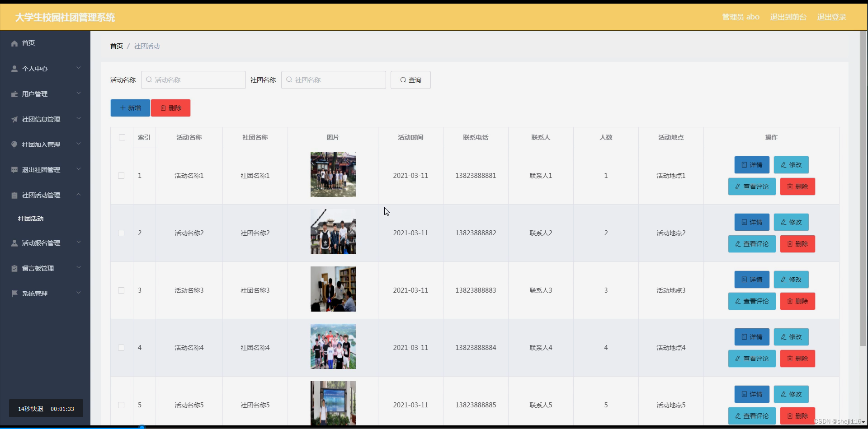Check the checkbox for 活动名称1 row
The width and height of the screenshot is (868, 429).
[x=121, y=176]
